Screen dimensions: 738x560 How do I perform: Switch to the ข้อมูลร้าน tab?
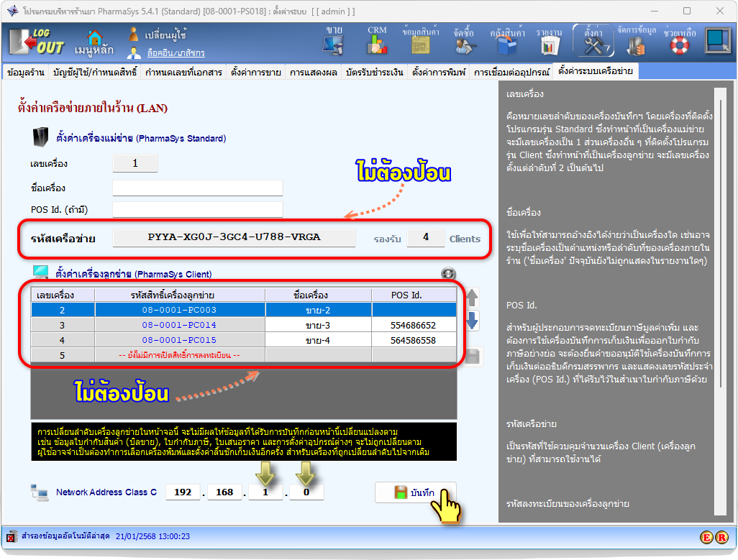point(25,72)
